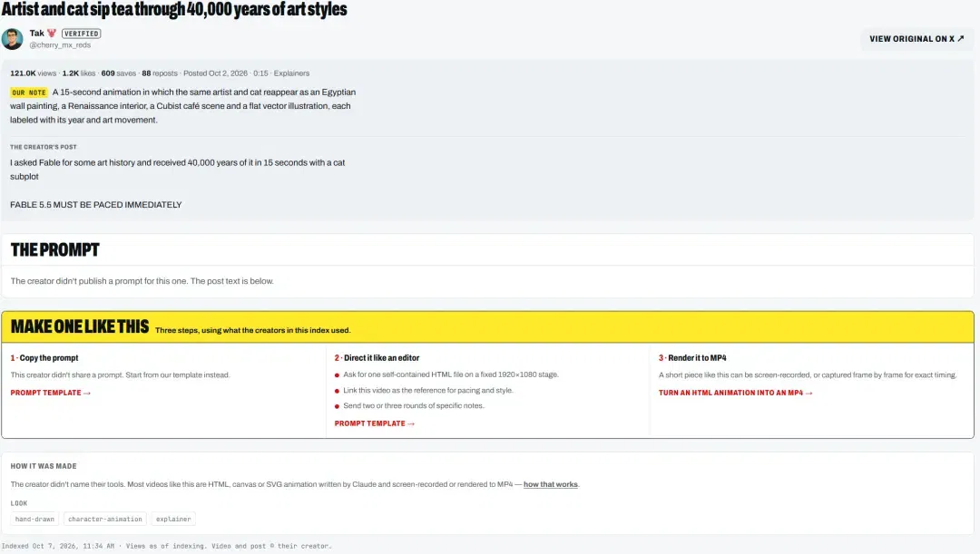Open the Explainers category link

point(291,73)
